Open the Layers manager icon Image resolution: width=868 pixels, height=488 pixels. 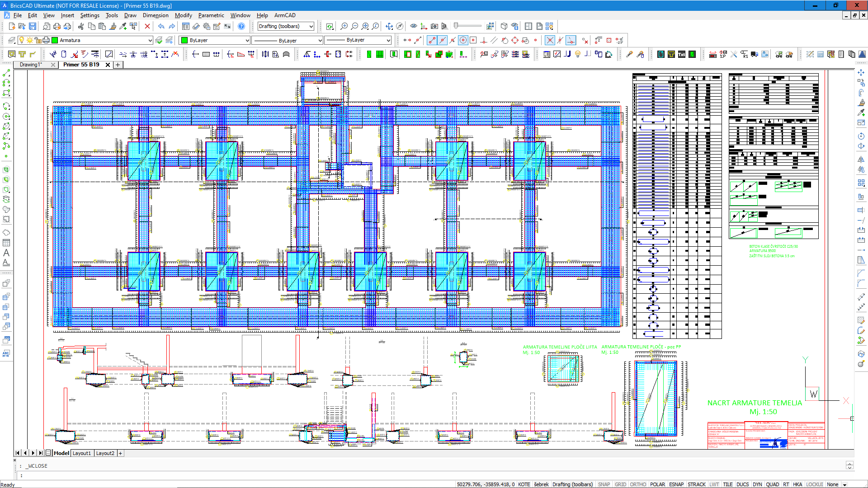(x=12, y=40)
